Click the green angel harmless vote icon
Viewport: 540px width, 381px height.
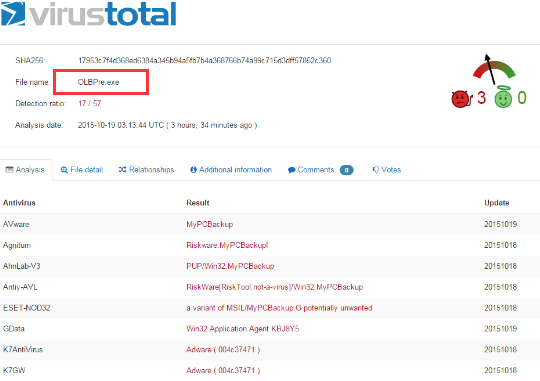point(503,97)
